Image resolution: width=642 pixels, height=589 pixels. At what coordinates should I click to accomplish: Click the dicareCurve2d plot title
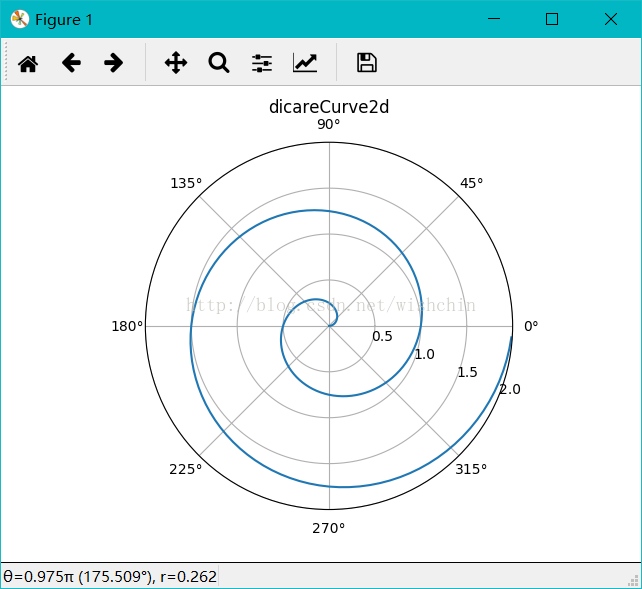[329, 107]
